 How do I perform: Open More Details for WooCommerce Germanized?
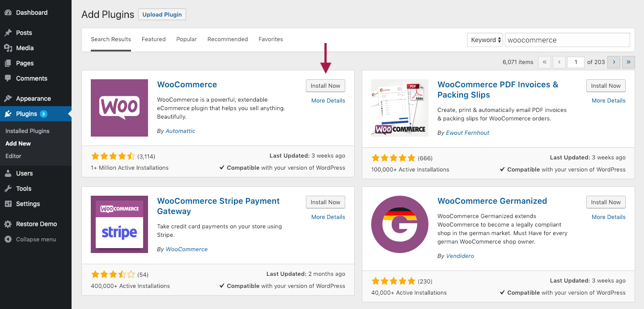click(x=609, y=217)
